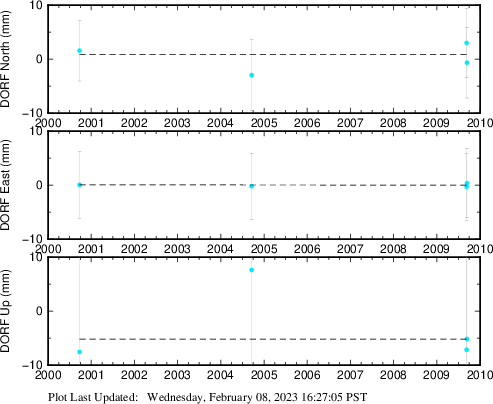Click the dashed mean line in DORF Up plot
The width and height of the screenshot is (493, 404).
[x=273, y=339]
